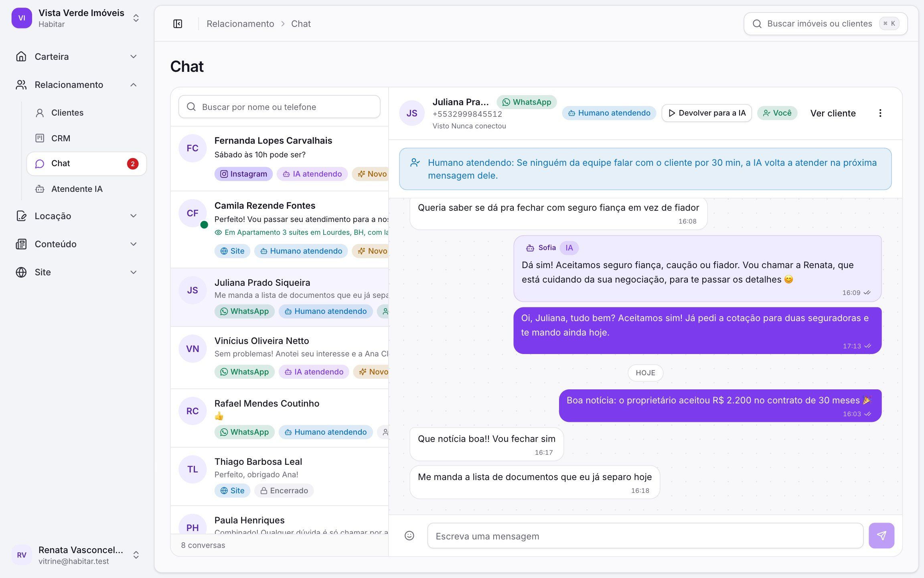Click Humano atendendo badge in chat header

609,113
